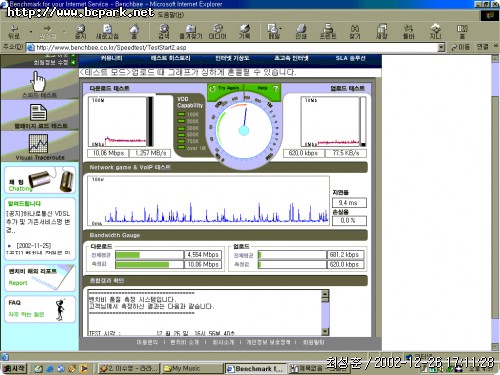Click the 620.0 kbps upload speed value
Screen dimensions: 500x375
pos(303,153)
